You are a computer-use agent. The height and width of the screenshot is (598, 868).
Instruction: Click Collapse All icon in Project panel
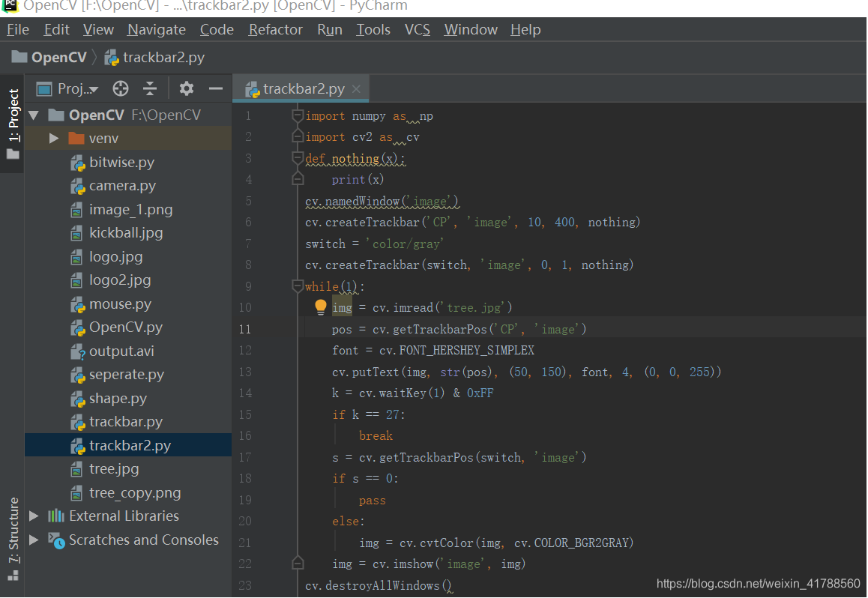(149, 88)
